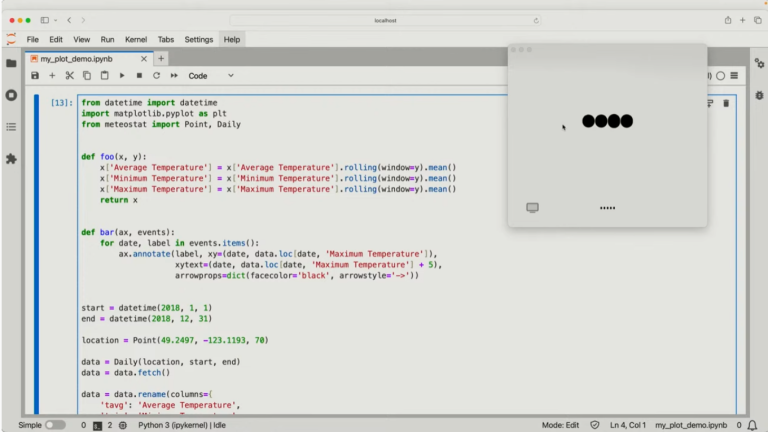This screenshot has width=768, height=432.
Task: Open the Kernel menu
Action: pos(136,39)
